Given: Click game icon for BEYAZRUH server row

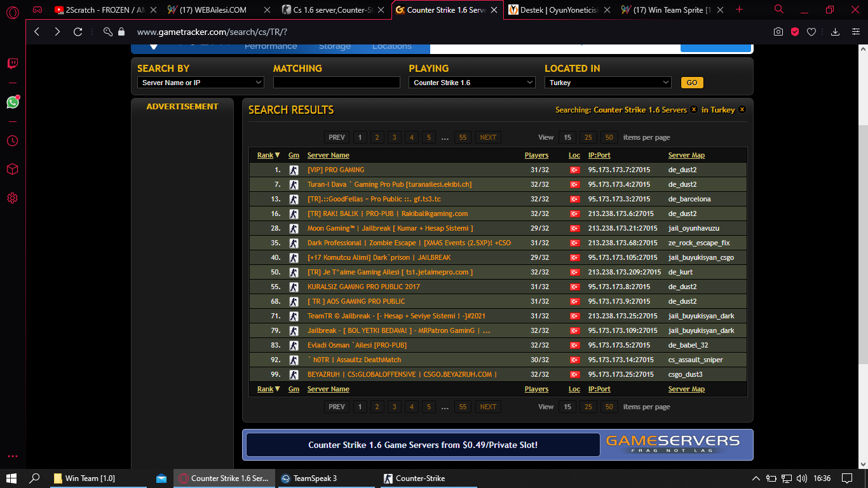Looking at the screenshot, I should (x=294, y=374).
